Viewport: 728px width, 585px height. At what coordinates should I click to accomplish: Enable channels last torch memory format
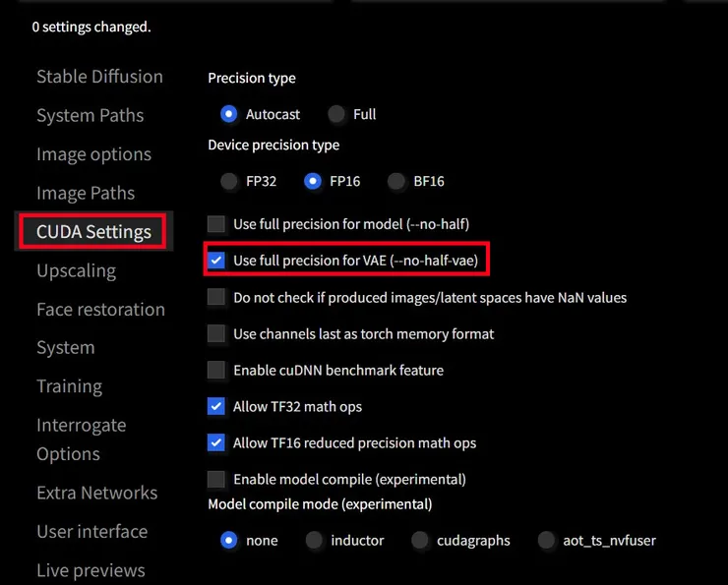216,334
